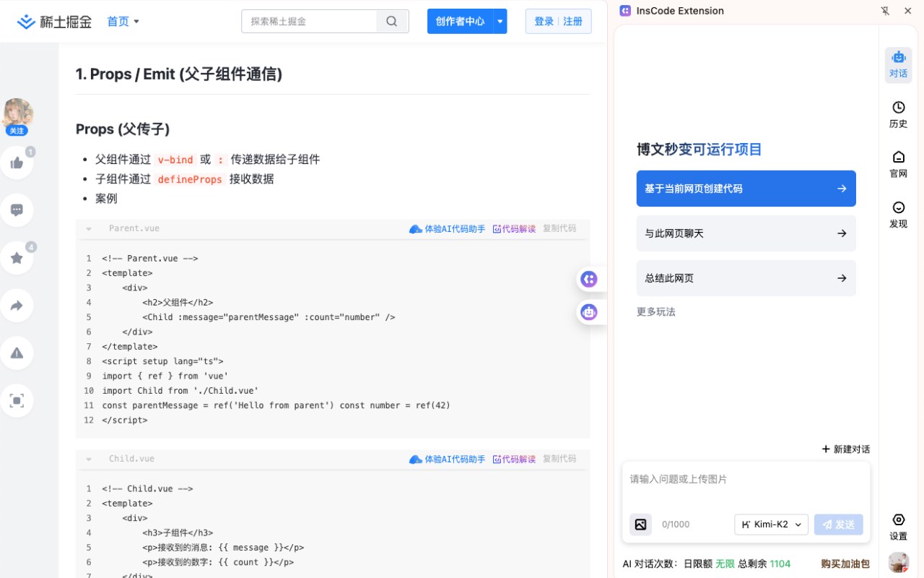924x578 pixels.
Task: Open the 首页 dropdown menu
Action: tap(123, 22)
